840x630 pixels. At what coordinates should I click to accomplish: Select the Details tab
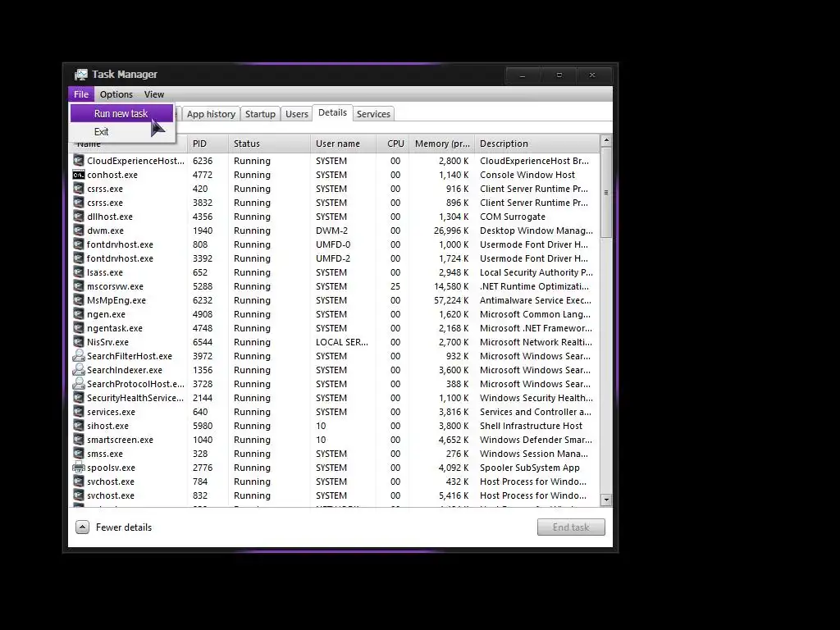(333, 113)
